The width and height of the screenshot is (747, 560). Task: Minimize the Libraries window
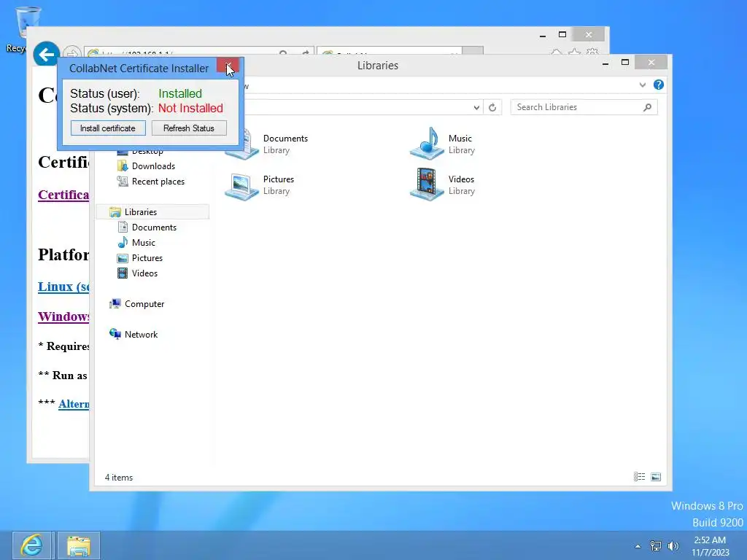(x=605, y=63)
